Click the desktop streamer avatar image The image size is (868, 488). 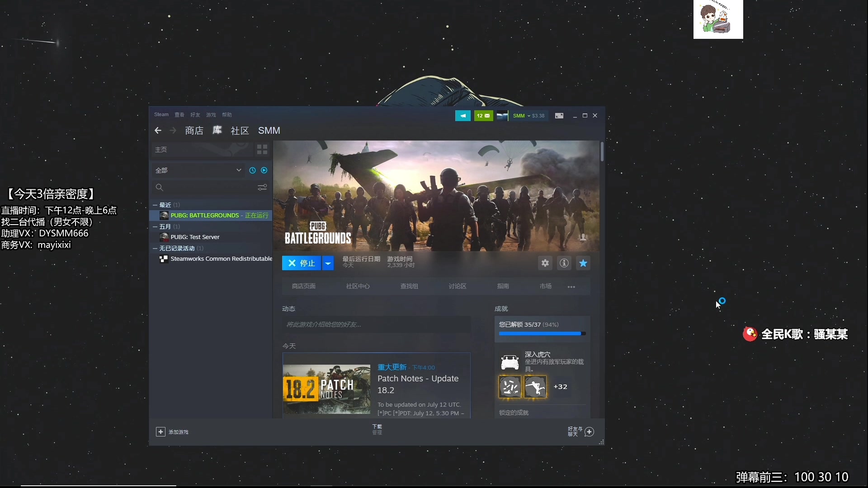tap(718, 19)
